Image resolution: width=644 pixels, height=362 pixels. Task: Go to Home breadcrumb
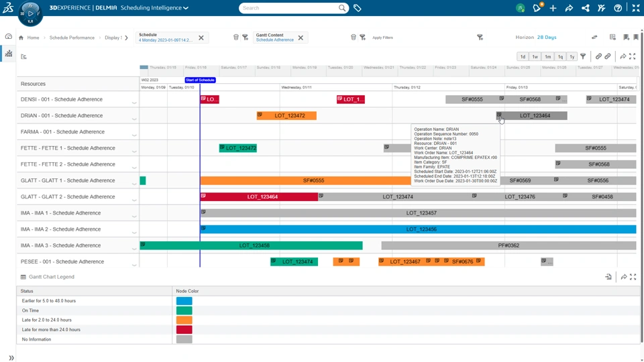(34, 38)
